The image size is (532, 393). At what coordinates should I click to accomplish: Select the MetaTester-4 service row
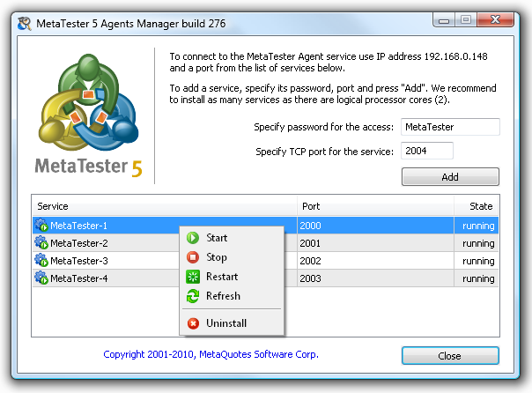coord(266,278)
